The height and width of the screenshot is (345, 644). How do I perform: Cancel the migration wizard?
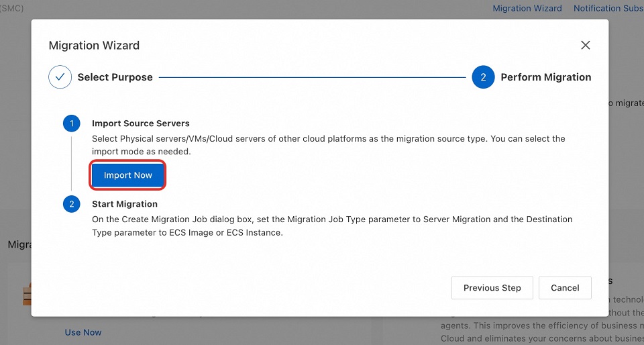[x=565, y=288]
